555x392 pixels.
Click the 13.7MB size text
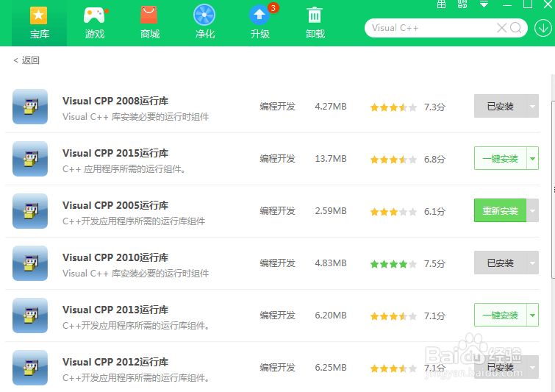click(331, 159)
